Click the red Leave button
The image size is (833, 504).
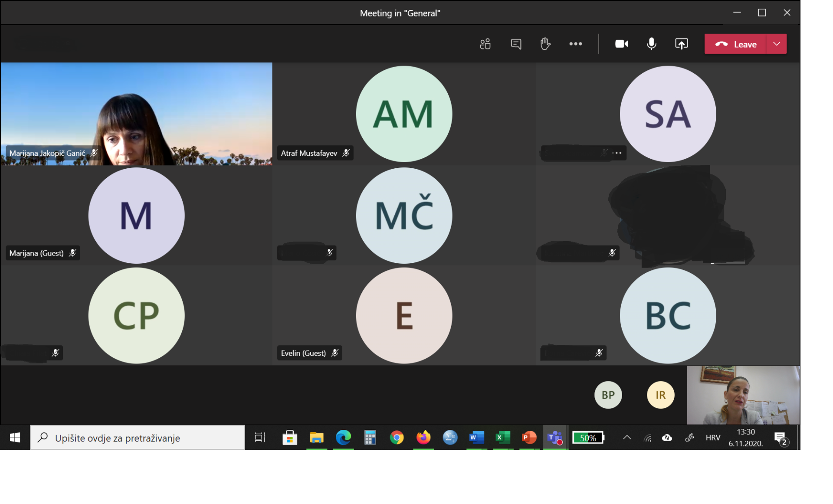click(x=736, y=44)
